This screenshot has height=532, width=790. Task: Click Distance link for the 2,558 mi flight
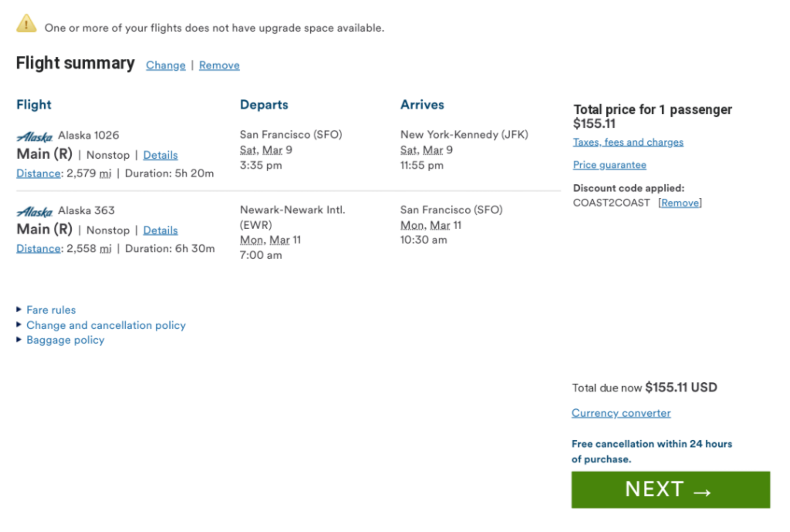pyautogui.click(x=38, y=248)
